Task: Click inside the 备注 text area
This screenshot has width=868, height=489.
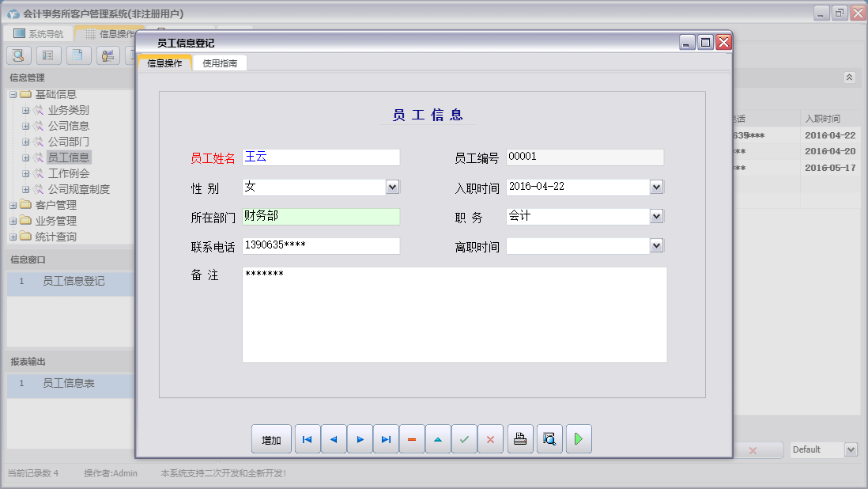Action: (x=454, y=315)
